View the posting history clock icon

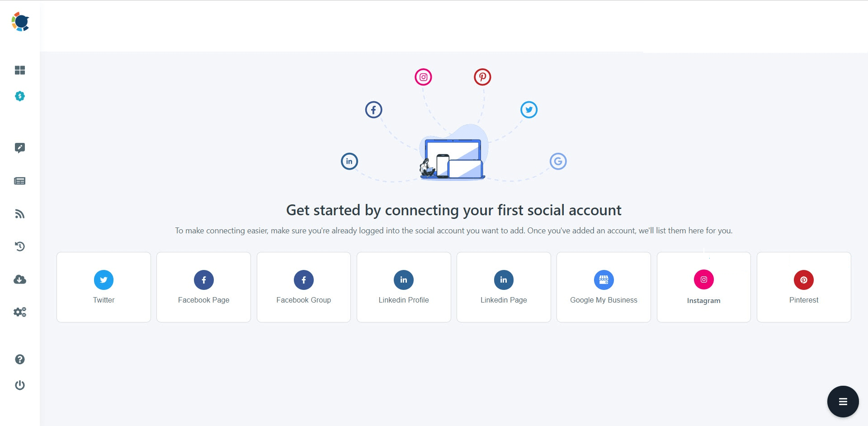point(20,246)
